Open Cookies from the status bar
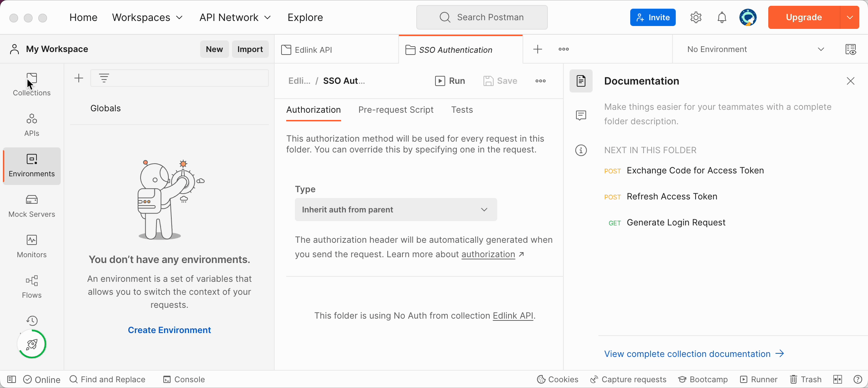The image size is (868, 388). click(x=557, y=379)
